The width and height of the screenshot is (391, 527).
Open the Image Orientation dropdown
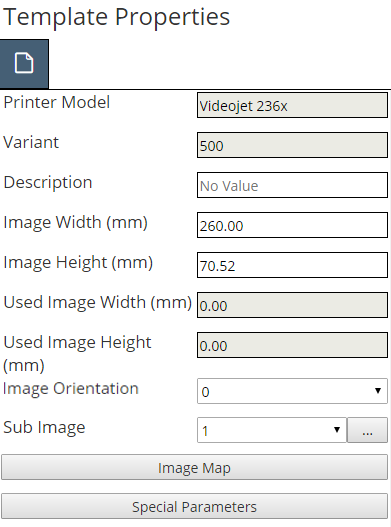(292, 391)
